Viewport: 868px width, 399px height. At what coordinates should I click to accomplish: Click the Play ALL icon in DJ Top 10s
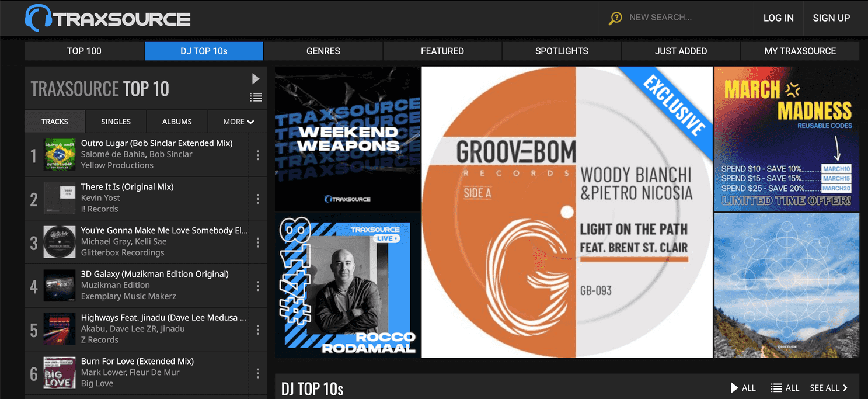[x=734, y=387]
